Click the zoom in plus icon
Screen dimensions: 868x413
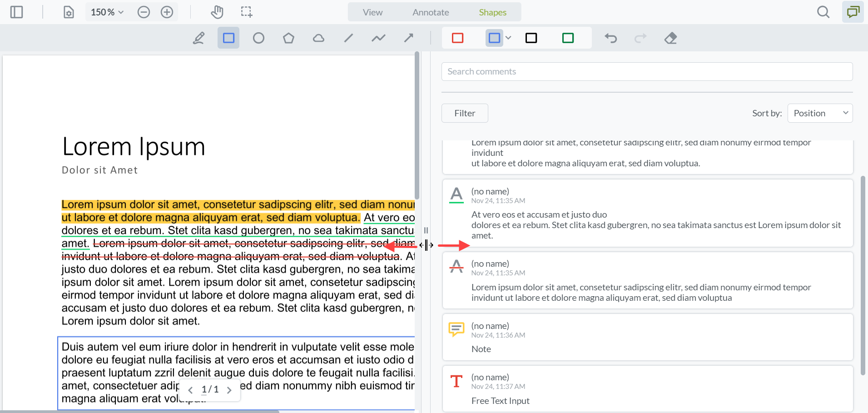(167, 12)
